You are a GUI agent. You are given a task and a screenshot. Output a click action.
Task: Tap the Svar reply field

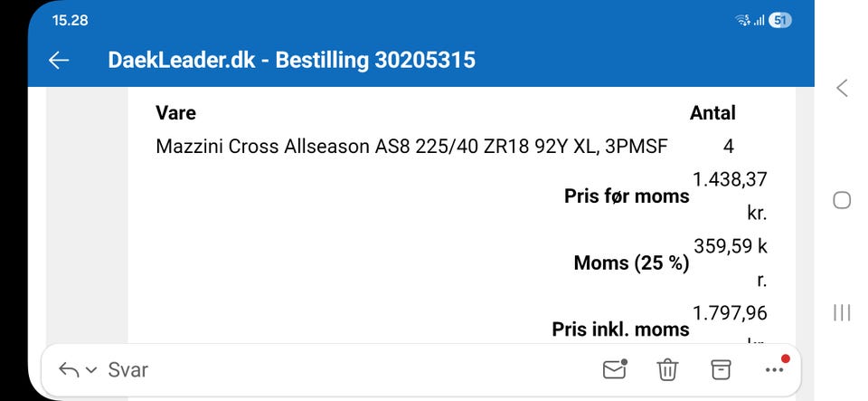click(127, 369)
